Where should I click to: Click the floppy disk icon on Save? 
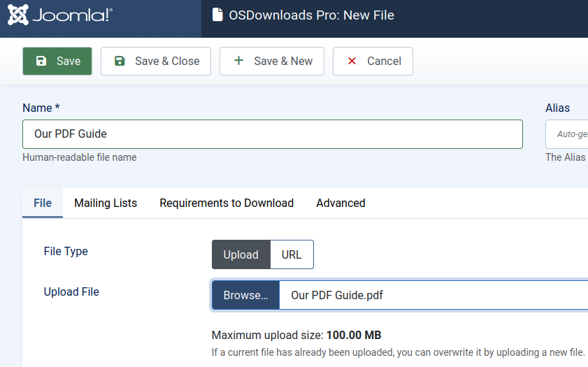pyautogui.click(x=41, y=61)
